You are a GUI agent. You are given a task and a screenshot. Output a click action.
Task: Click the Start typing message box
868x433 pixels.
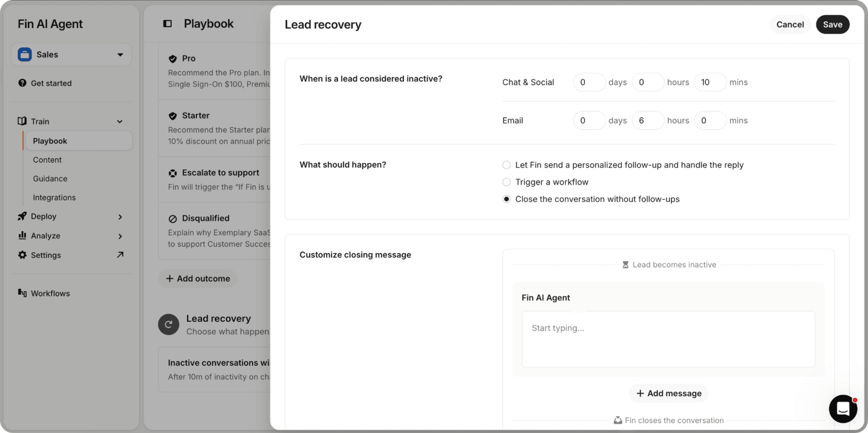[668, 339]
